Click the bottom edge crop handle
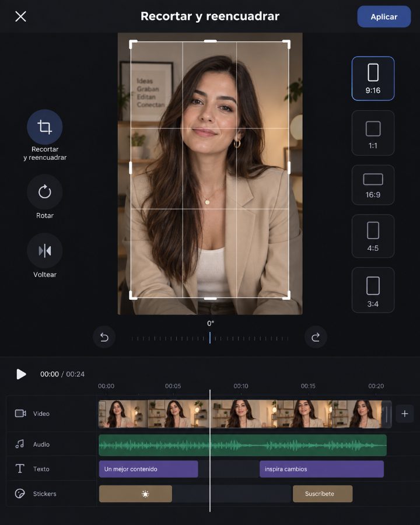Image resolution: width=420 pixels, height=525 pixels. point(210,298)
